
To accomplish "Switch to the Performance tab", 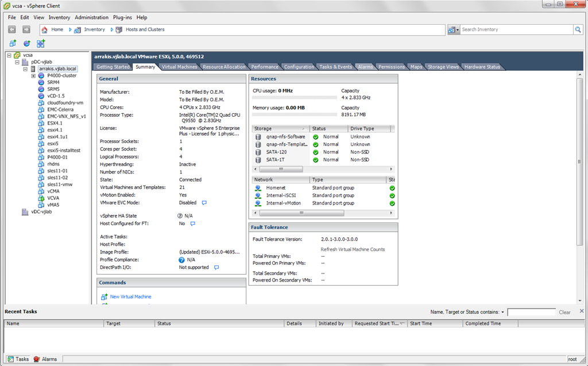I will click(265, 67).
